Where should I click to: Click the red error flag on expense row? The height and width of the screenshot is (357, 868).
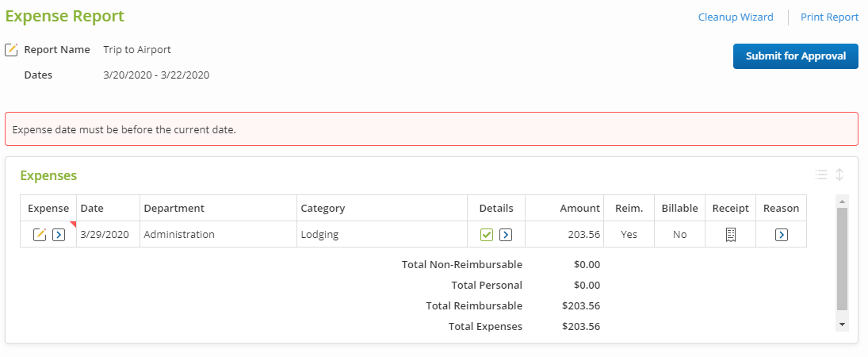[73, 225]
